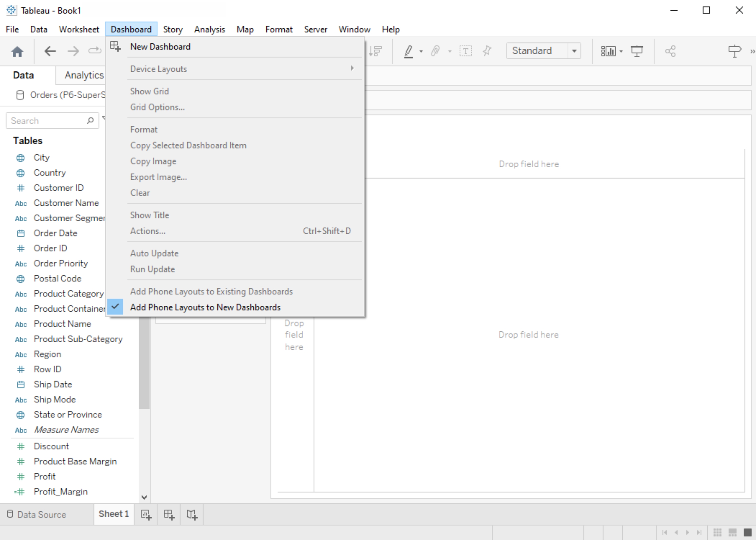Click the data pane scroll down arrow

(x=144, y=497)
